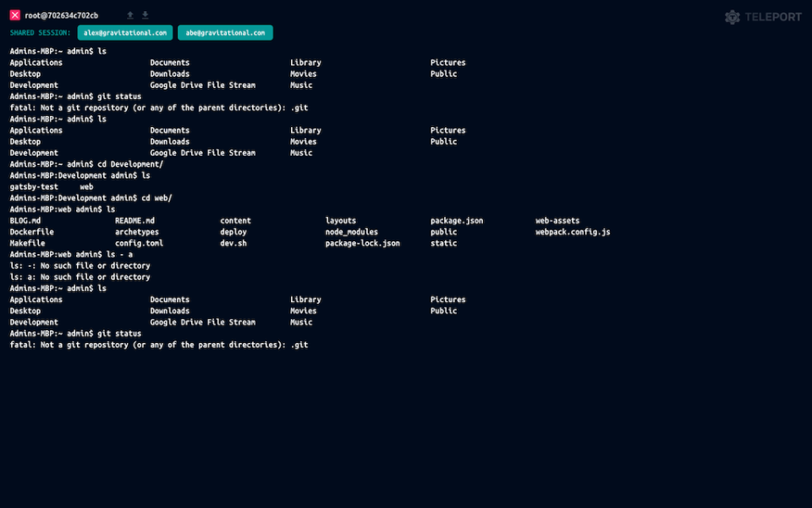Click on config.toml in the terminal output
Viewport: 812px width, 508px height.
click(x=139, y=243)
